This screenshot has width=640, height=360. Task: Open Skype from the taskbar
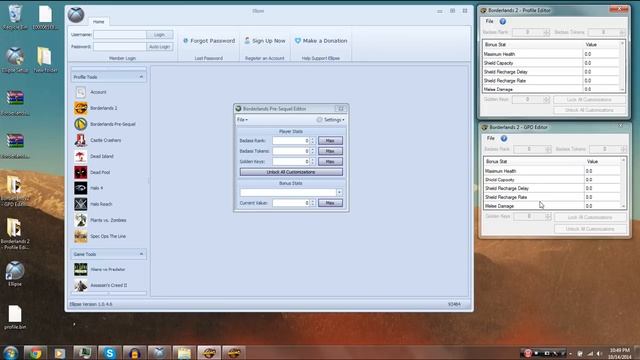pos(109,353)
